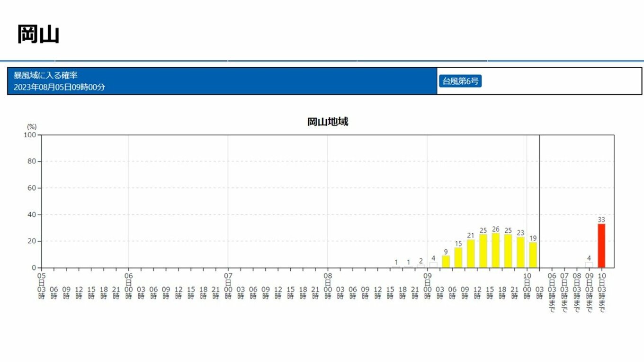The width and height of the screenshot is (644, 362).
Task: Click the 10日03時まで cumulative axis label
Action: [601, 292]
